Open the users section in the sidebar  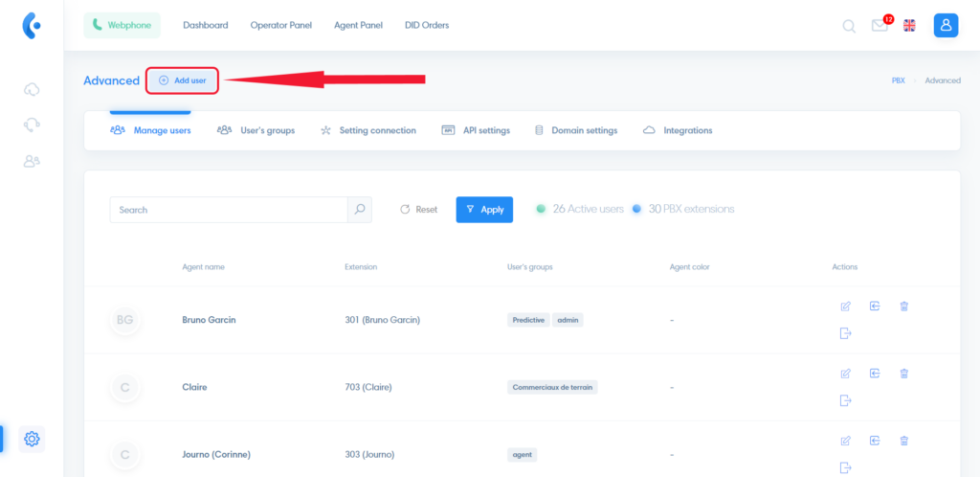[32, 161]
